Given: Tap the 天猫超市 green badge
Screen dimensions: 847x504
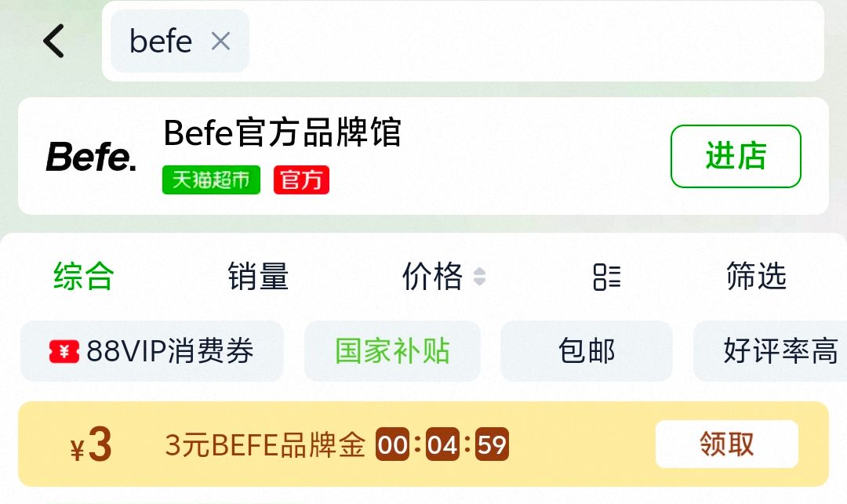Looking at the screenshot, I should click(211, 180).
